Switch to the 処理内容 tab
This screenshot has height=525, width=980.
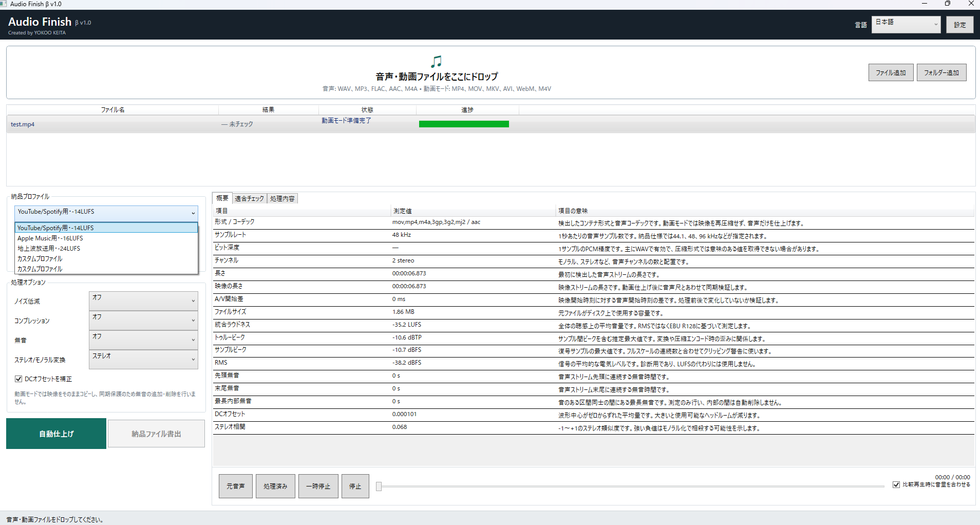click(282, 199)
